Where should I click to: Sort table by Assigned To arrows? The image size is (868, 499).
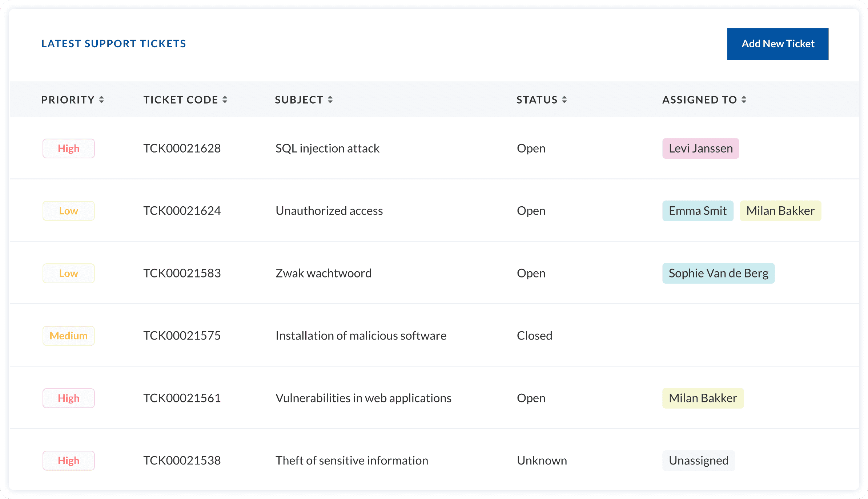(744, 100)
